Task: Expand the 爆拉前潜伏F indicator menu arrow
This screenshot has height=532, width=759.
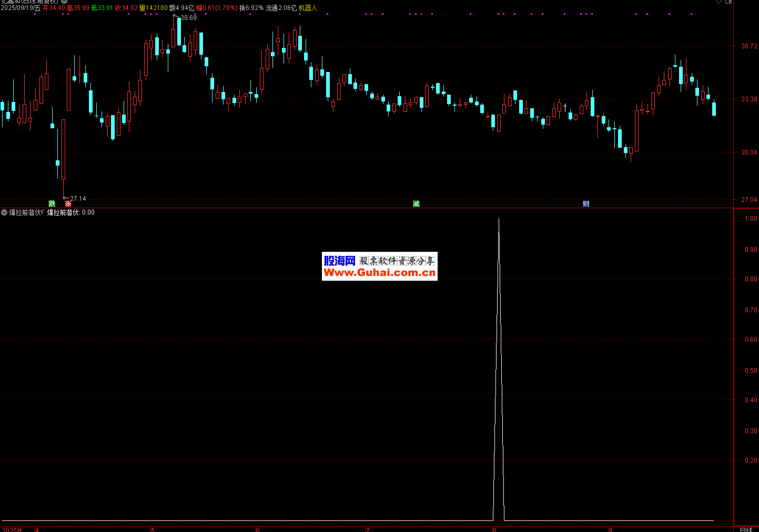Action: [4, 212]
